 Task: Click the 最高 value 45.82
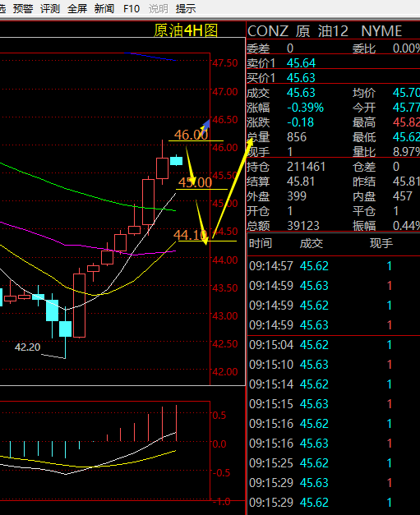click(x=406, y=122)
